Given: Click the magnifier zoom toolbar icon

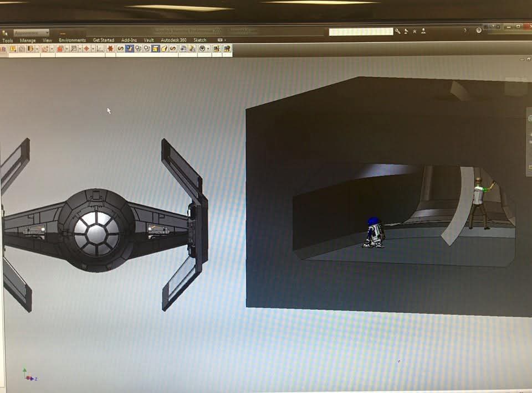Looking at the screenshot, I should click(x=74, y=49).
